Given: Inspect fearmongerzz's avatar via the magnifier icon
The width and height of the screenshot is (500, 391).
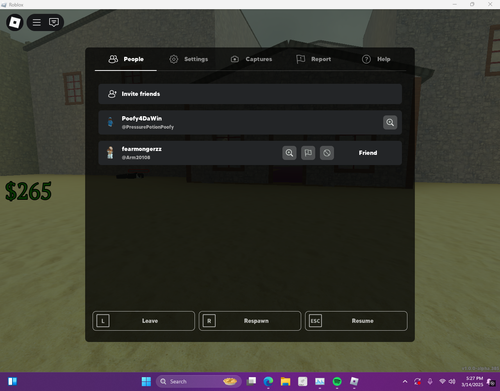Looking at the screenshot, I should 289,153.
